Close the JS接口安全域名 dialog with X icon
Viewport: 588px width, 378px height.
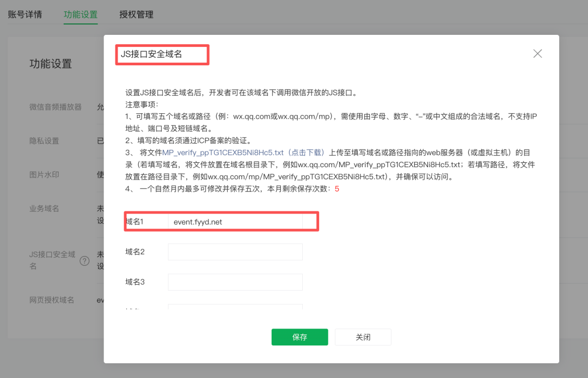click(x=537, y=53)
